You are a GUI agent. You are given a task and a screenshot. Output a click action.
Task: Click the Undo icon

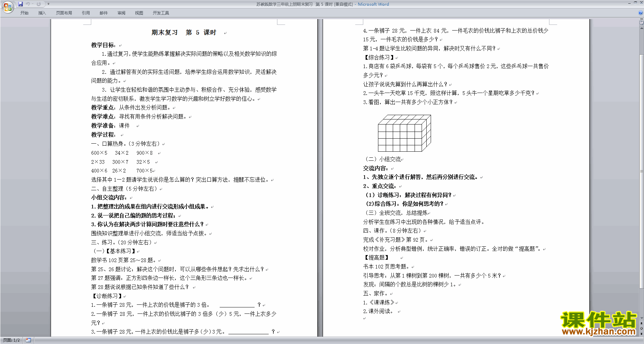[x=28, y=4]
